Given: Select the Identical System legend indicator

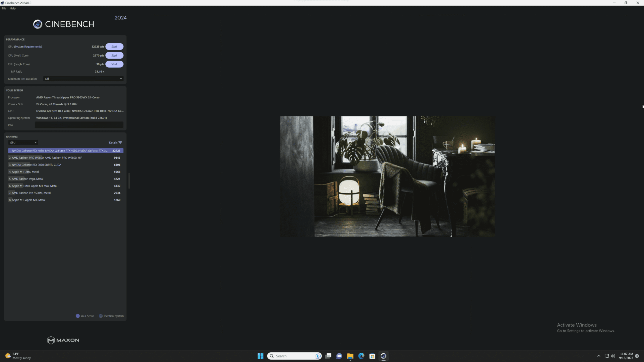Looking at the screenshot, I should [101, 316].
